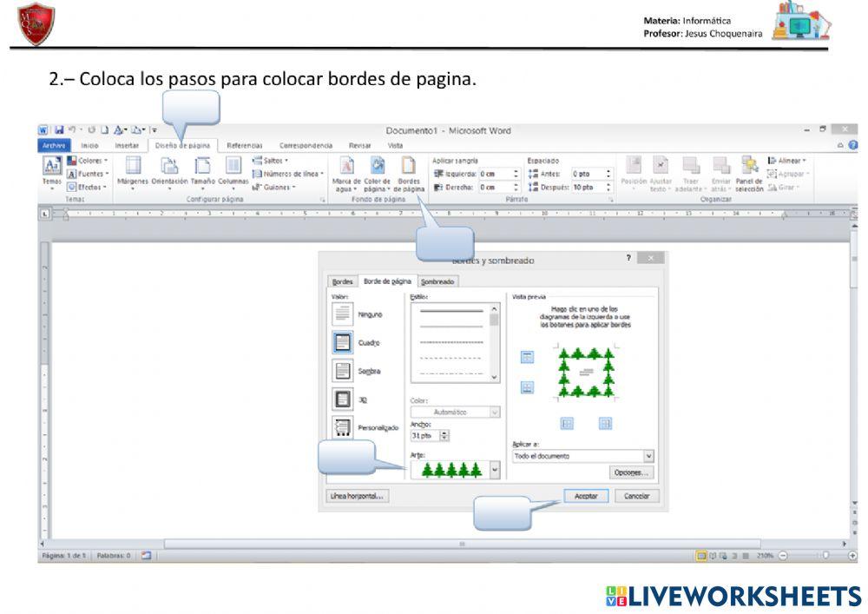Screen dimensions: 868x614
Task: Expand the Saltos dropdown in the ribbon
Action: [x=271, y=161]
